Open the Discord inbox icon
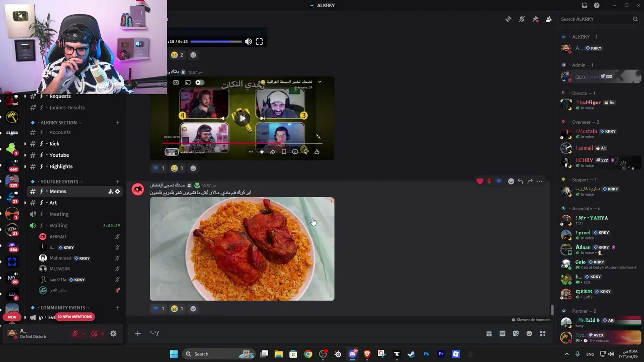 pos(585,6)
